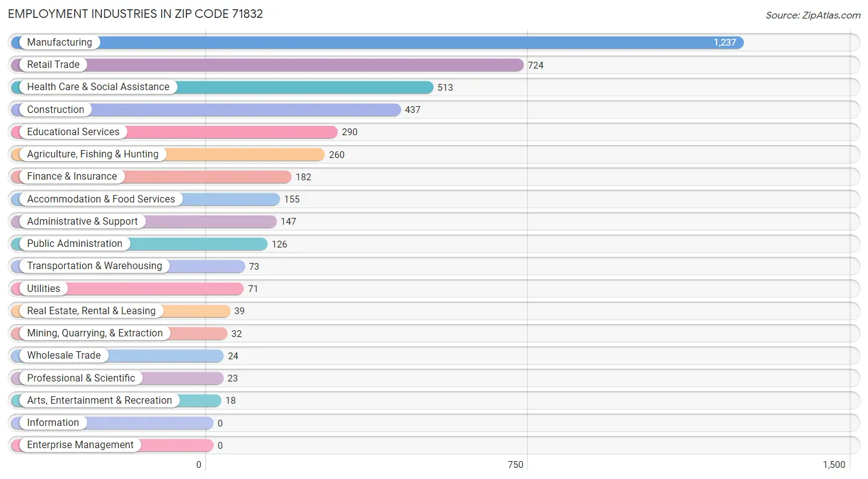Image resolution: width=868 pixels, height=479 pixels.
Task: Click the Agriculture value 260
Action: click(x=336, y=155)
